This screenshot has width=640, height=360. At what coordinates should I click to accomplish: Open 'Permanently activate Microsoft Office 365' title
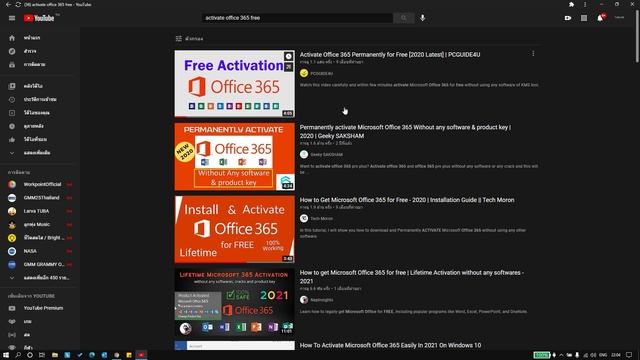[x=405, y=131]
